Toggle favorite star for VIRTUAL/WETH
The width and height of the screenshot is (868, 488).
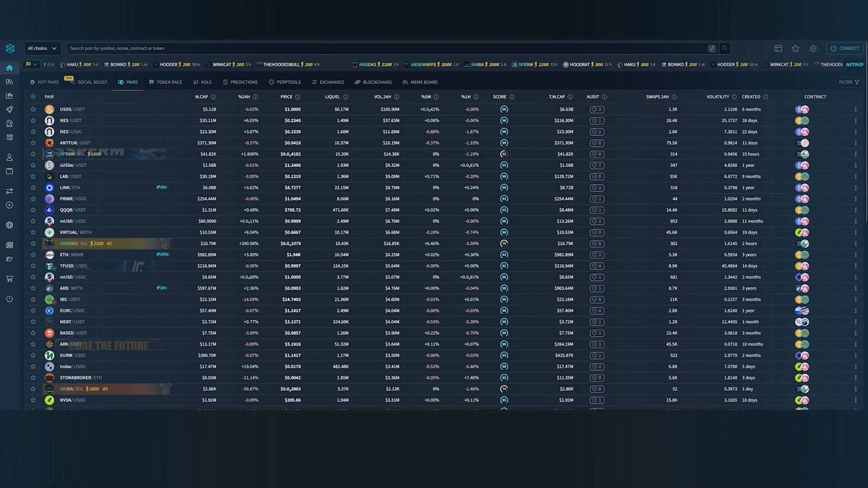click(33, 232)
